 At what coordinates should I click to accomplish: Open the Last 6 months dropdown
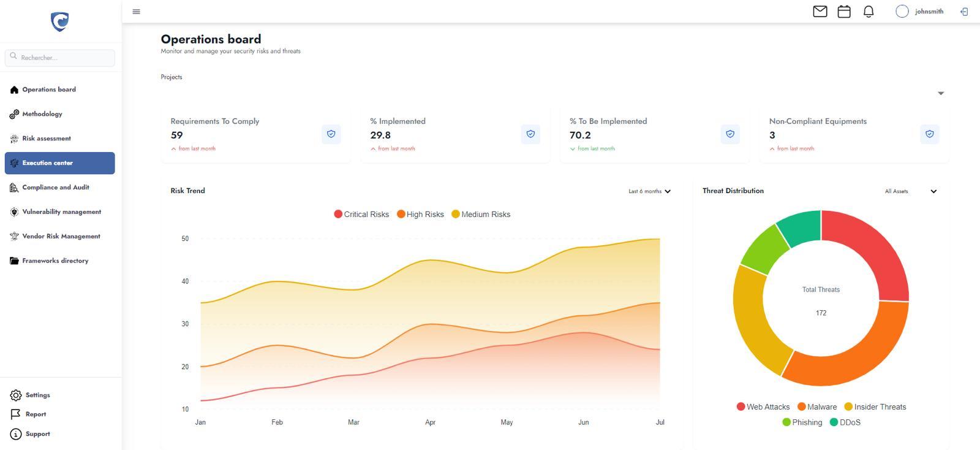pos(649,191)
